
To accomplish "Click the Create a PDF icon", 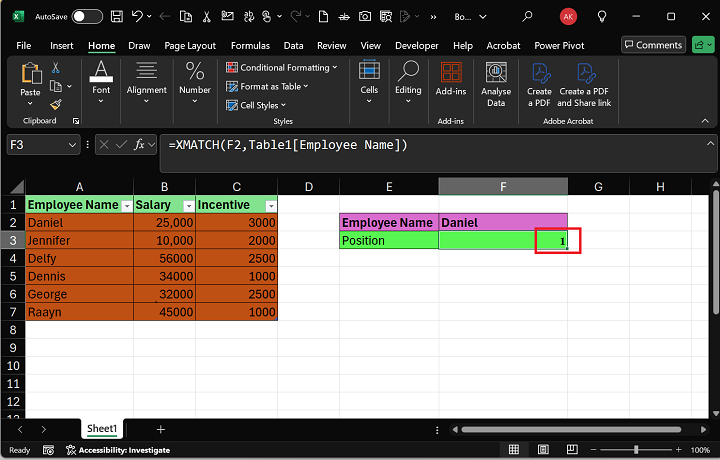I will click(540, 73).
